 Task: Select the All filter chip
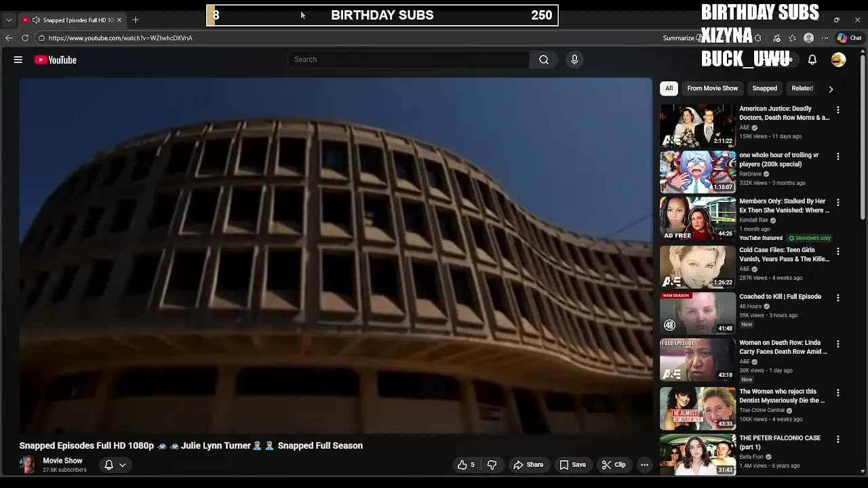[669, 88]
